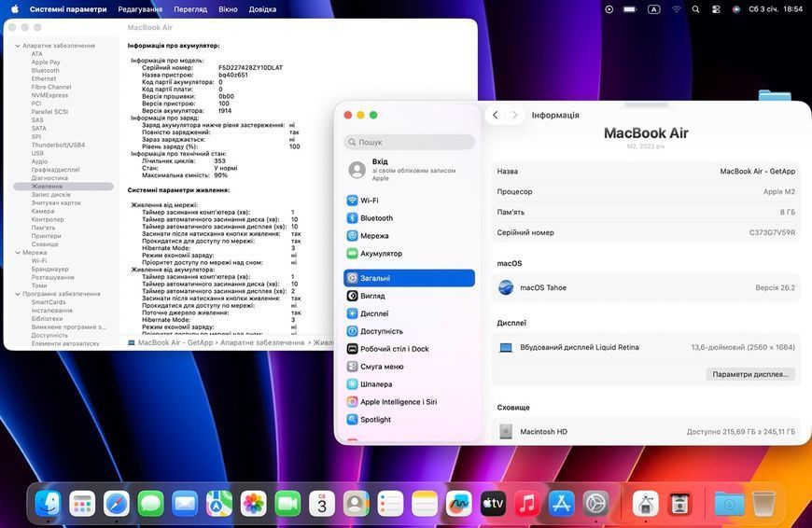Open Робочий стіл і Dock settings
The height and width of the screenshot is (528, 812).
(409, 348)
